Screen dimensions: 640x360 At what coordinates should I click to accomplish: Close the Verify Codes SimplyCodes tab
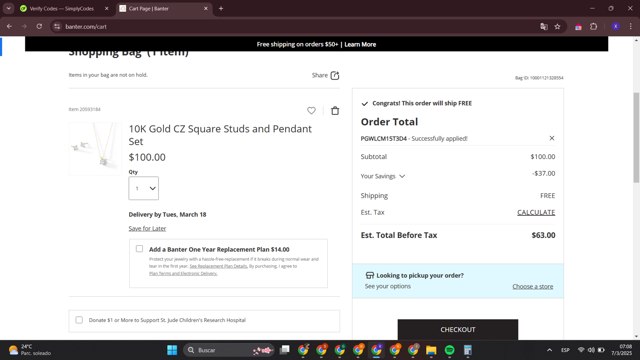107,9
